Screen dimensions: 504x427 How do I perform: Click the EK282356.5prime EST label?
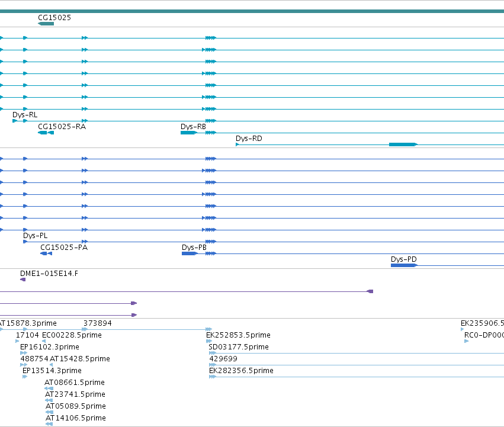241,371
